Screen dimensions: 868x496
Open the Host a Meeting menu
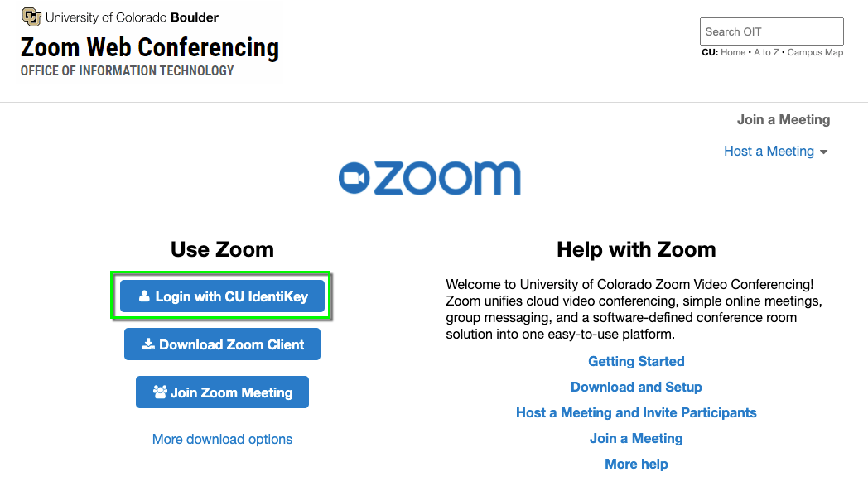tap(769, 152)
